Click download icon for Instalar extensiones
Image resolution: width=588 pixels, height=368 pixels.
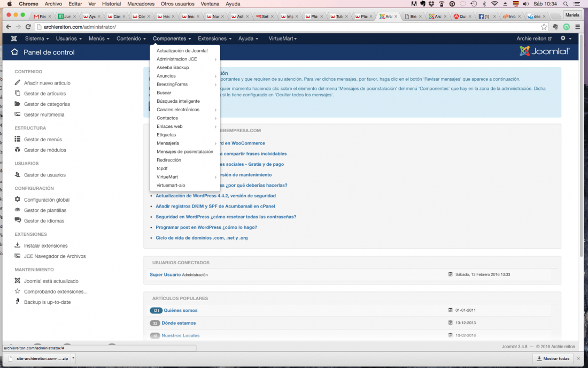click(17, 245)
